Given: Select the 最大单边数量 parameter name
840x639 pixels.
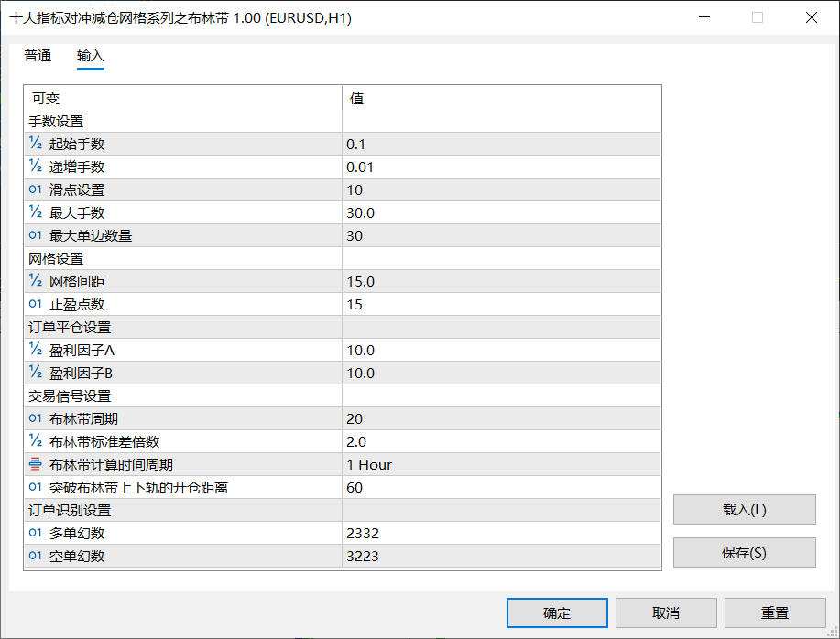Looking at the screenshot, I should coord(91,235).
